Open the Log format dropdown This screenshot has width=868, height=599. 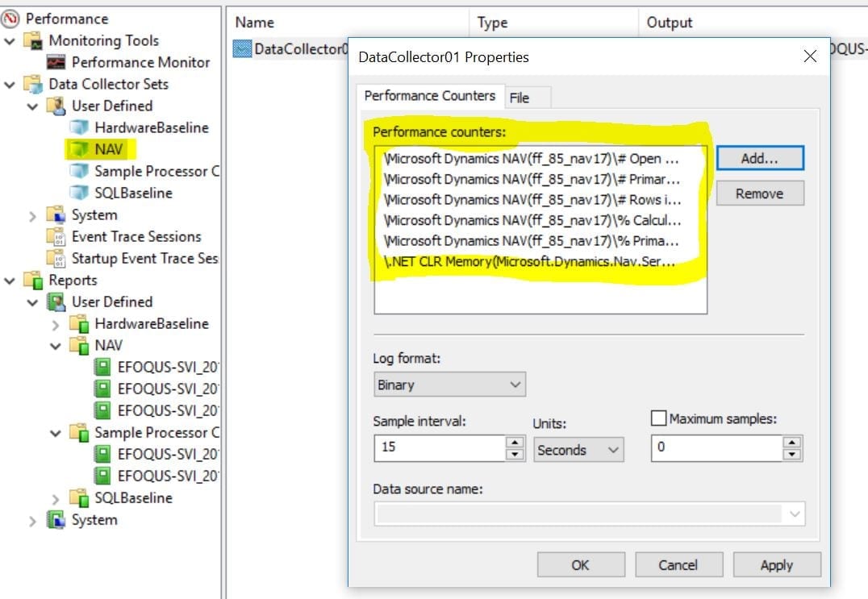pyautogui.click(x=449, y=385)
